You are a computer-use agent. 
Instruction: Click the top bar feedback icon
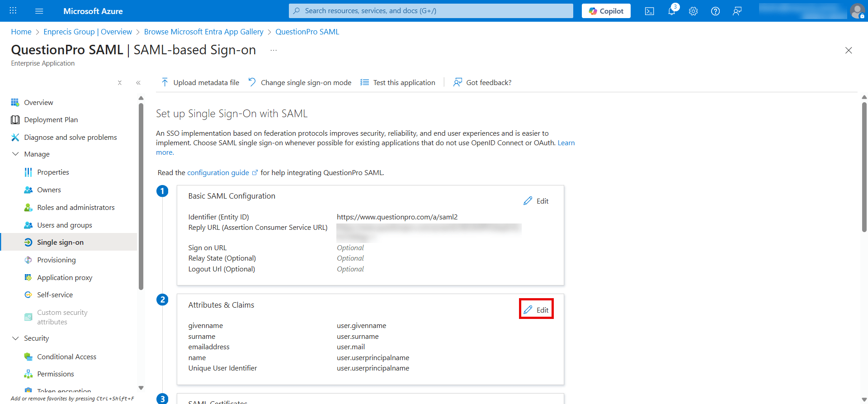tap(737, 11)
